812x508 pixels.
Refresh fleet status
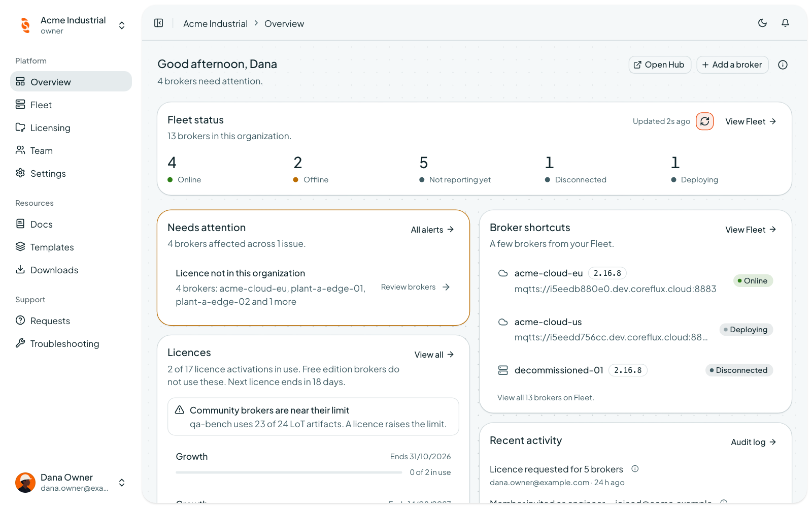(705, 121)
